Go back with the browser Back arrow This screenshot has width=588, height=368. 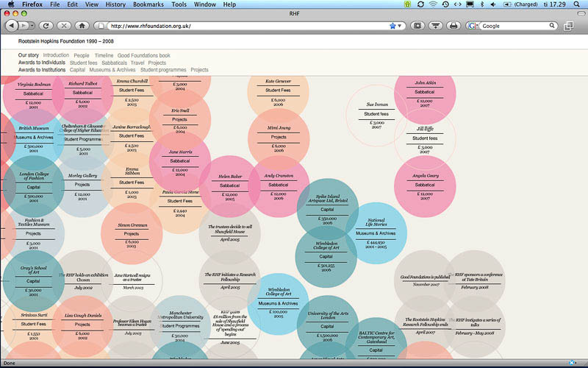coord(12,26)
